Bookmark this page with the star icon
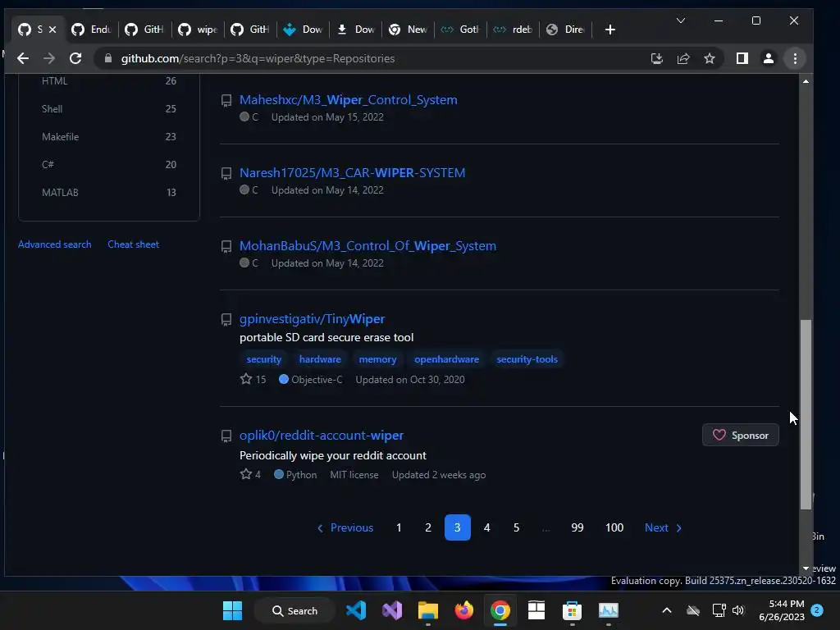The image size is (840, 630). click(x=710, y=58)
